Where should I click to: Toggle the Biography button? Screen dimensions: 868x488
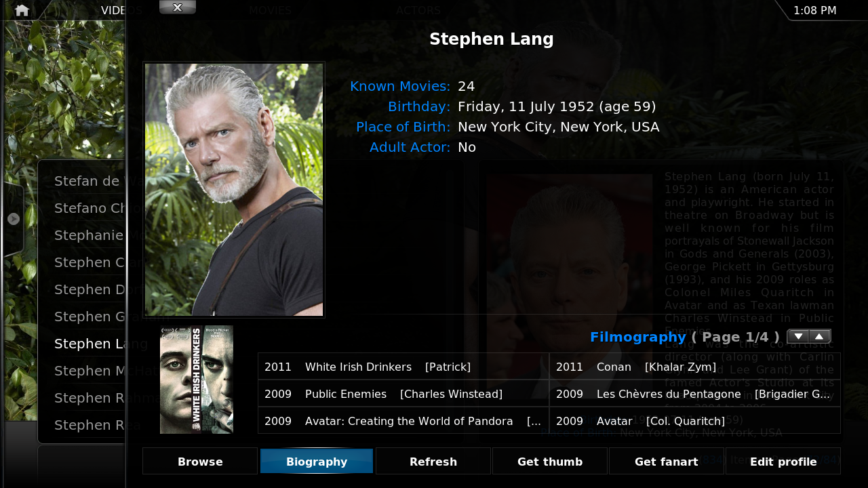(317, 462)
